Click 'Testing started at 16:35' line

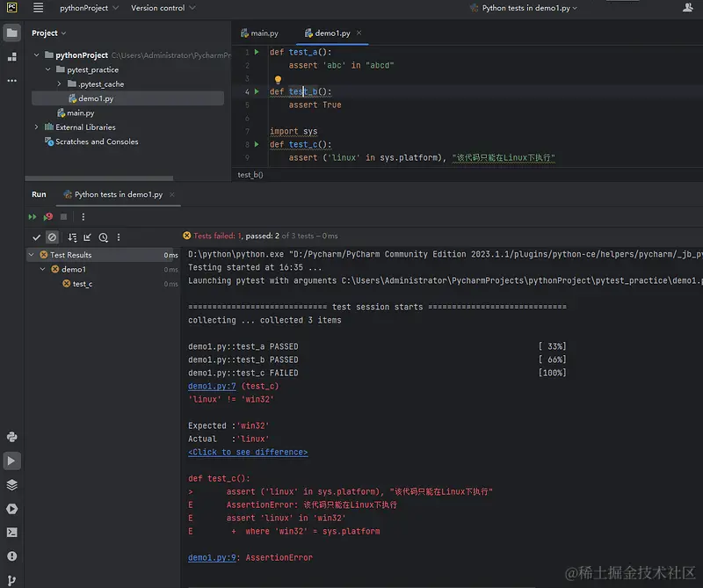point(255,267)
